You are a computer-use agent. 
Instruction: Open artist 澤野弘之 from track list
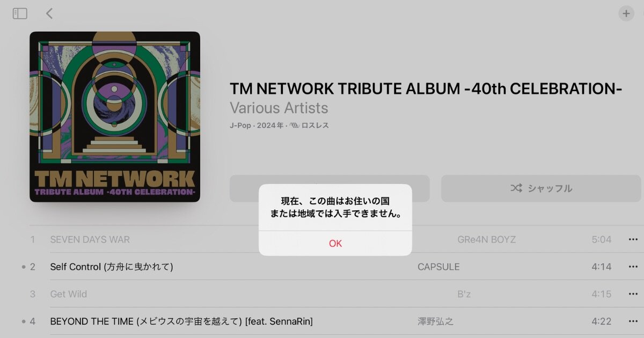[436, 321]
